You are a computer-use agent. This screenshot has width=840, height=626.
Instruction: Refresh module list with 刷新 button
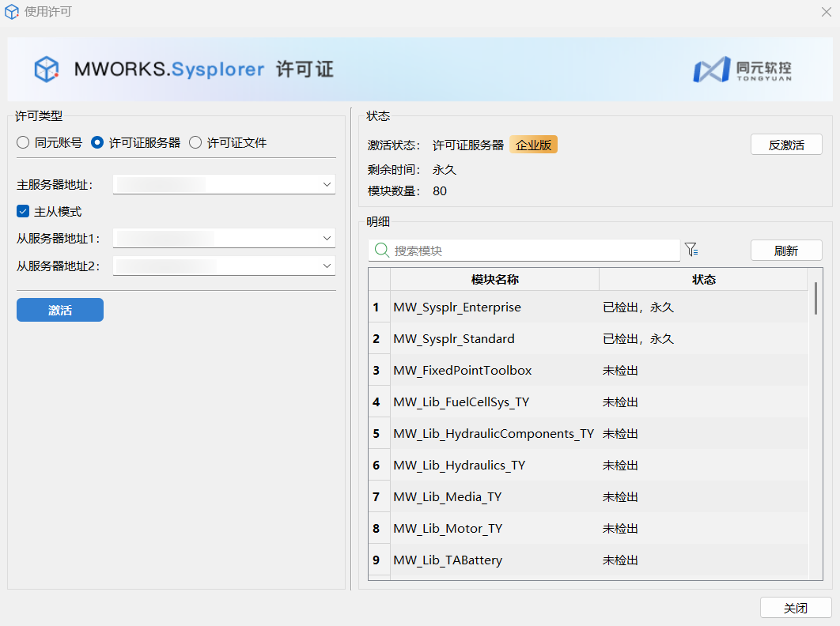(x=785, y=251)
